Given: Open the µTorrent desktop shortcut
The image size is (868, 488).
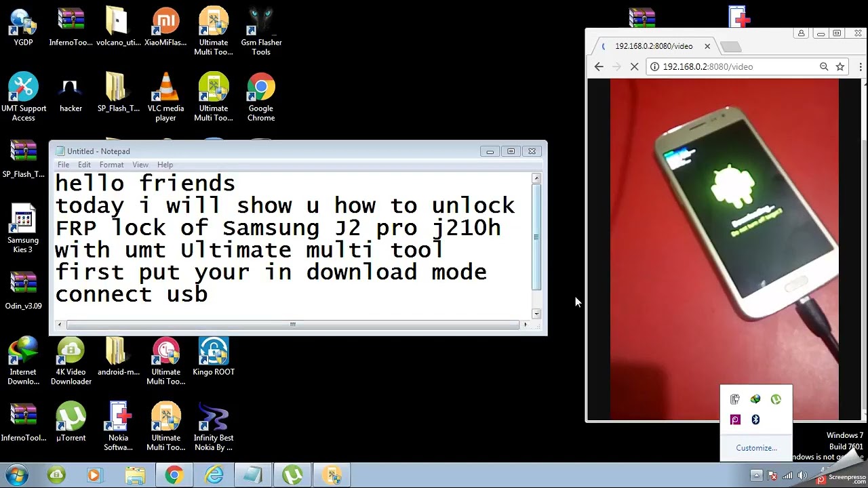Looking at the screenshot, I should point(71,423).
